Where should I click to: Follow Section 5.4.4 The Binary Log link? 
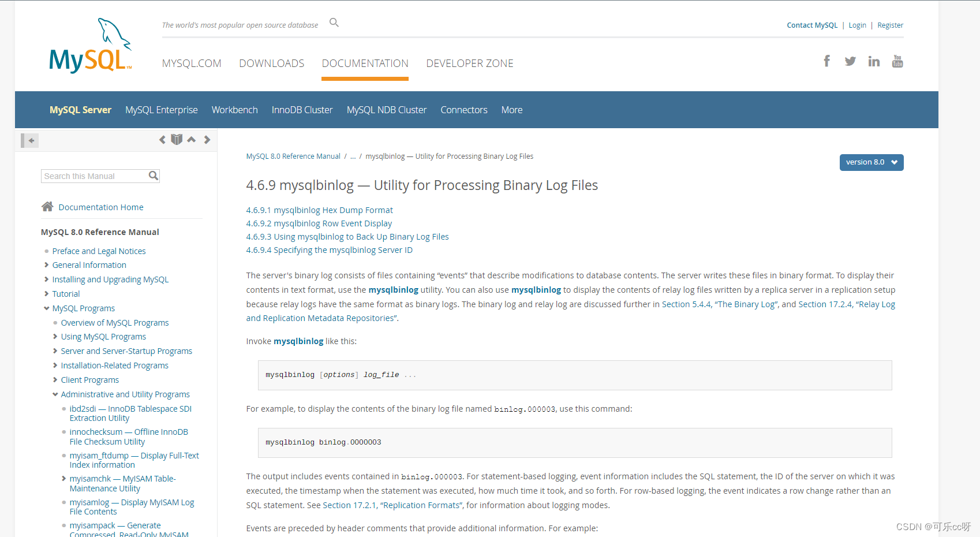[x=720, y=304]
